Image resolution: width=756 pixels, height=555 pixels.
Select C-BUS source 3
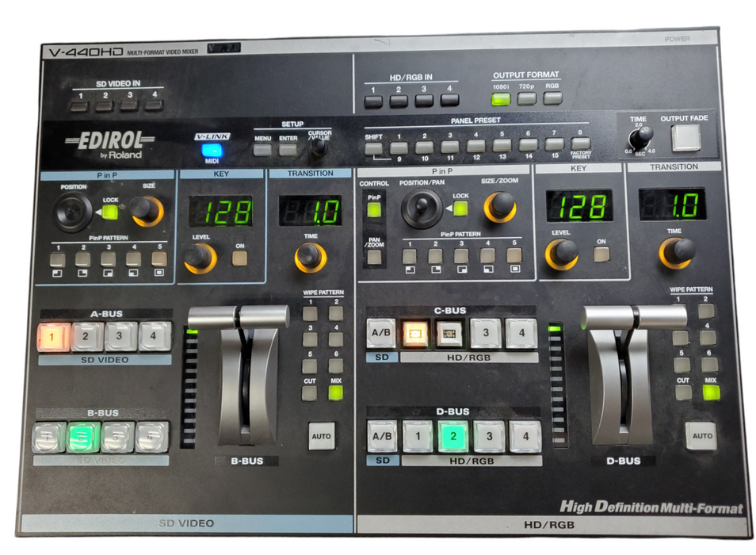click(x=486, y=332)
